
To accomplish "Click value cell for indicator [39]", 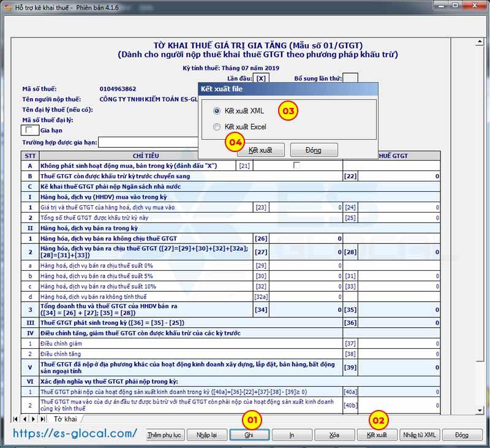I will click(x=399, y=367).
